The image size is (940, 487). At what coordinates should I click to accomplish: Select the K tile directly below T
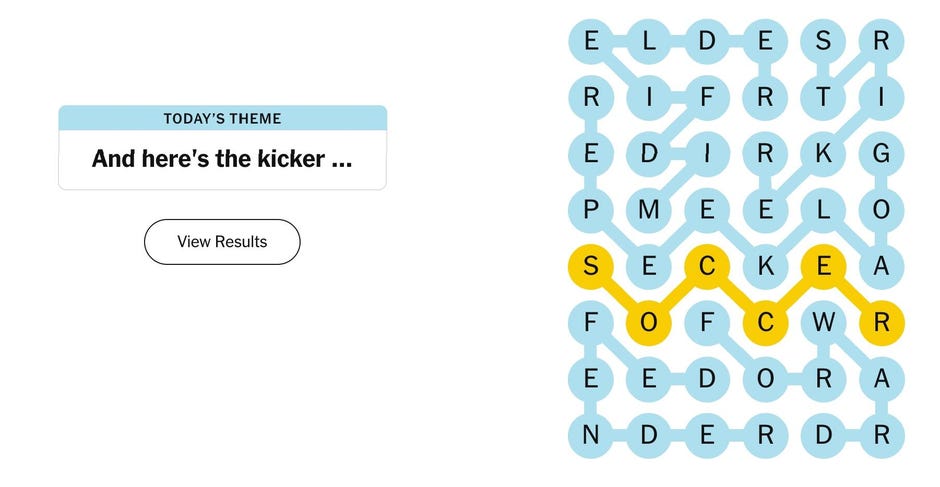[823, 153]
